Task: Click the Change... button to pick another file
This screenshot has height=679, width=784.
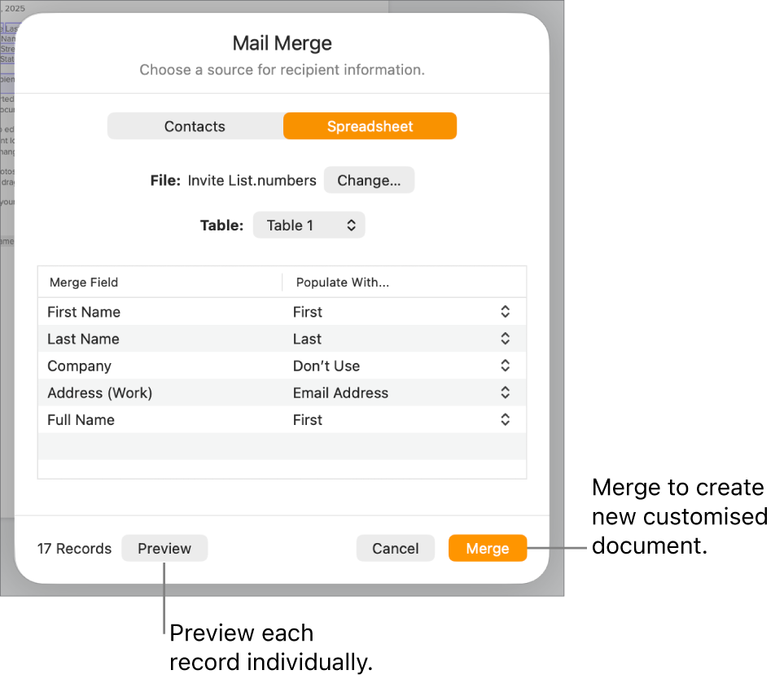Action: [x=369, y=180]
